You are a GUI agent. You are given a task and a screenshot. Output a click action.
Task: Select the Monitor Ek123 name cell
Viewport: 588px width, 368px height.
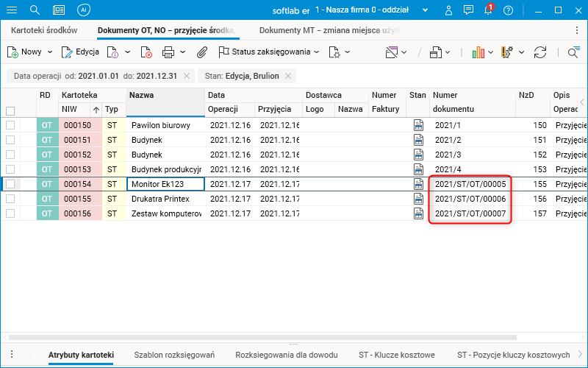(x=166, y=184)
